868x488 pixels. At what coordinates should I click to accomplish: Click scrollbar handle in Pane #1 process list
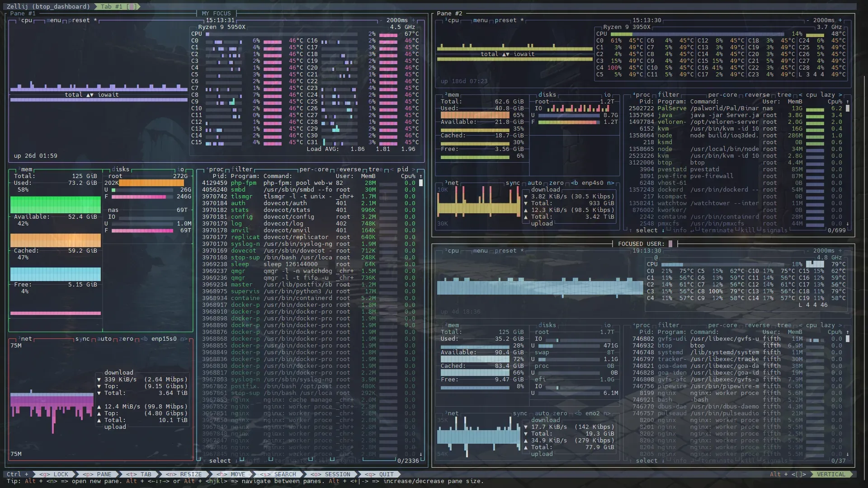coord(421,183)
